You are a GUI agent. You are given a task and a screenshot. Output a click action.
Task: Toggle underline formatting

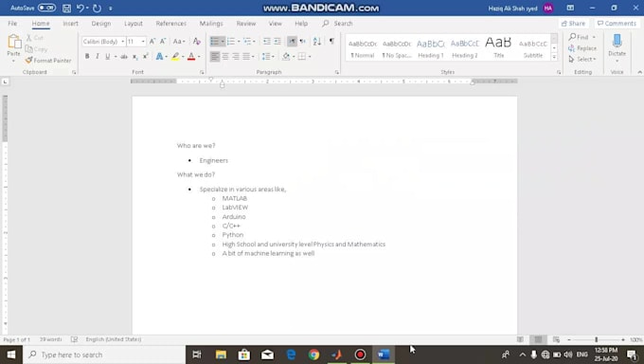(x=108, y=56)
